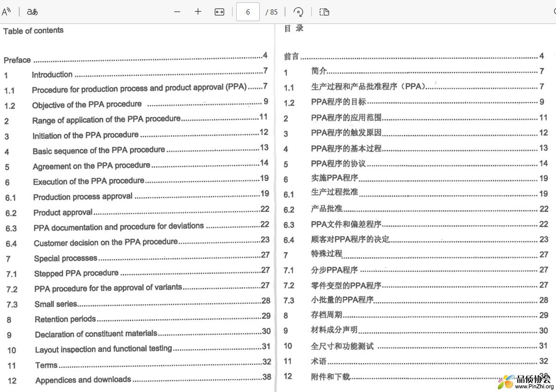Click '顾客对PPA程序的决定' entry

(x=350, y=240)
